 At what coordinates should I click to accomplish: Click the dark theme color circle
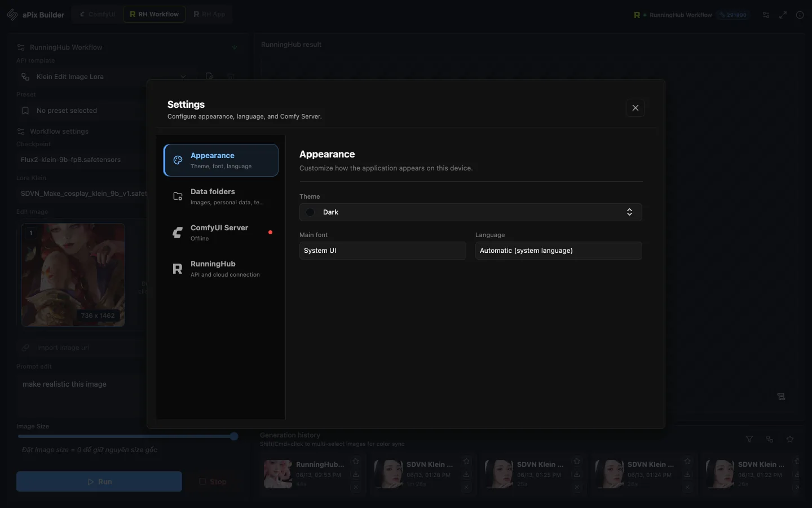(310, 212)
